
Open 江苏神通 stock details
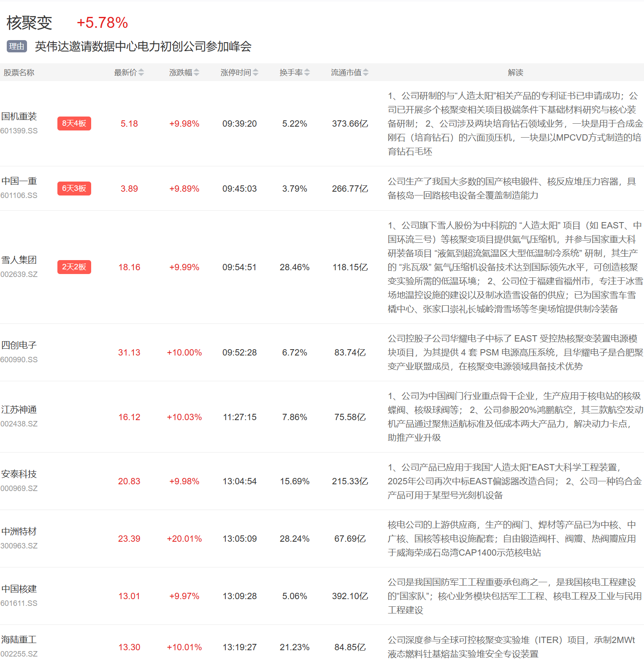coord(19,410)
